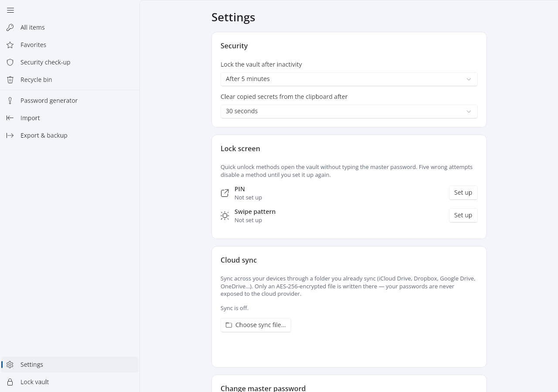Click the Password generator icon
The width and height of the screenshot is (558, 392).
point(10,101)
